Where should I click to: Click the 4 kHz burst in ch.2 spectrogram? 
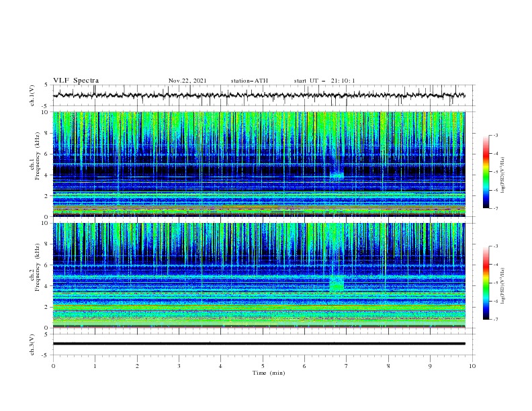tap(337, 283)
